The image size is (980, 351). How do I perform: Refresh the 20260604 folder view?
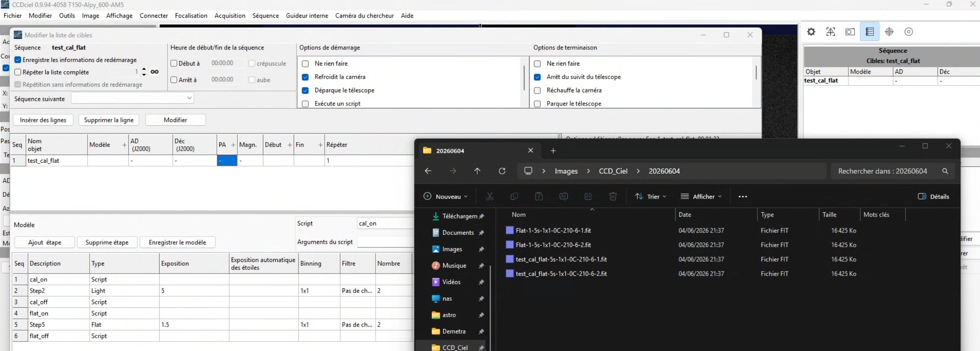pyautogui.click(x=502, y=171)
